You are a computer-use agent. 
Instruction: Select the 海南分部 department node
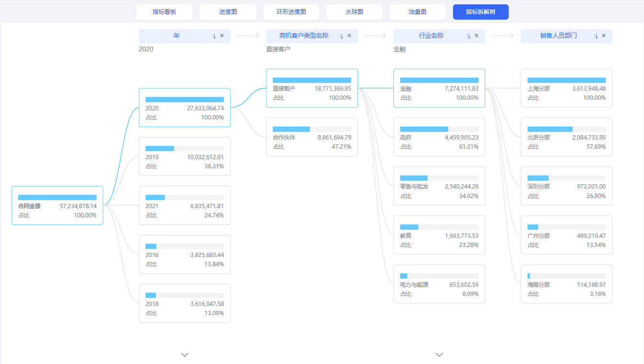(566, 284)
